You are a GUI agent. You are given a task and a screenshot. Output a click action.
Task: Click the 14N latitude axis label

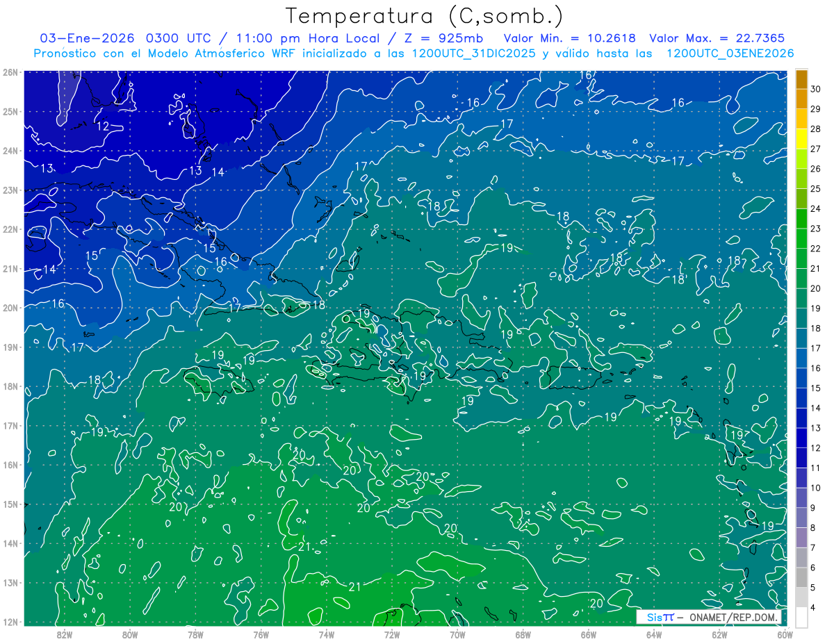(x=10, y=543)
